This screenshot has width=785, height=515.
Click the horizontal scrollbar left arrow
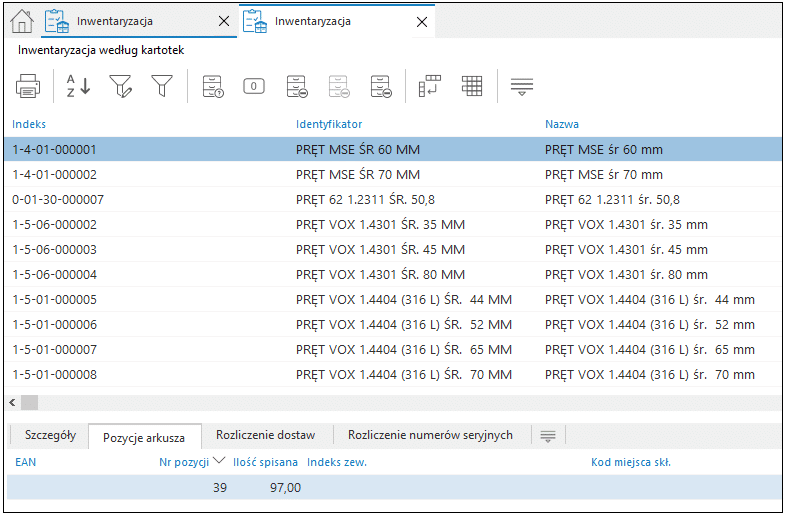coord(13,402)
